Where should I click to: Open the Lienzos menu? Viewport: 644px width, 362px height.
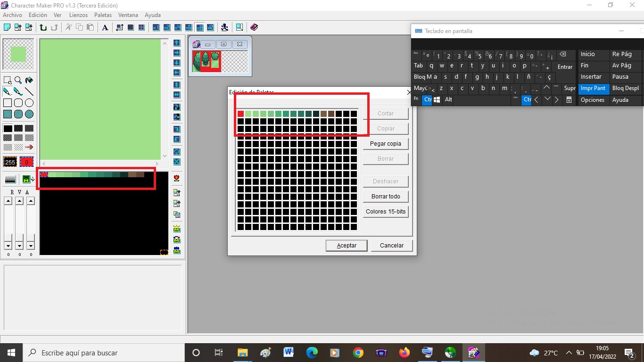coord(78,15)
